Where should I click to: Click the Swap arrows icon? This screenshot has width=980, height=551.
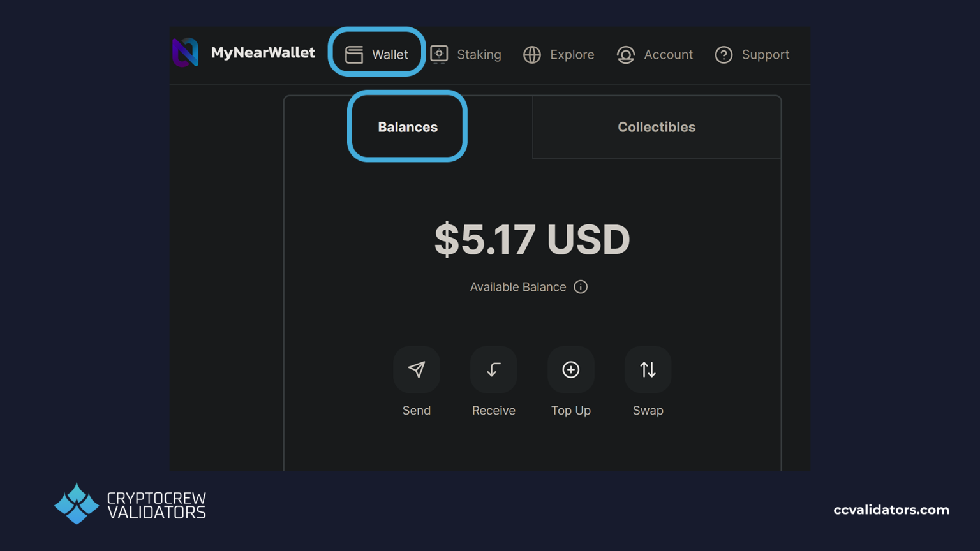pyautogui.click(x=648, y=369)
